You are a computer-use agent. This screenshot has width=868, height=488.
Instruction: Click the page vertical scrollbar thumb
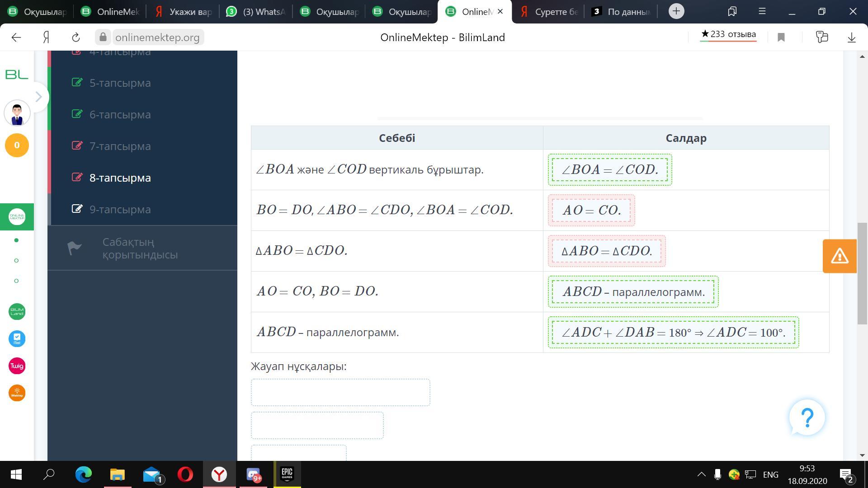pyautogui.click(x=862, y=273)
